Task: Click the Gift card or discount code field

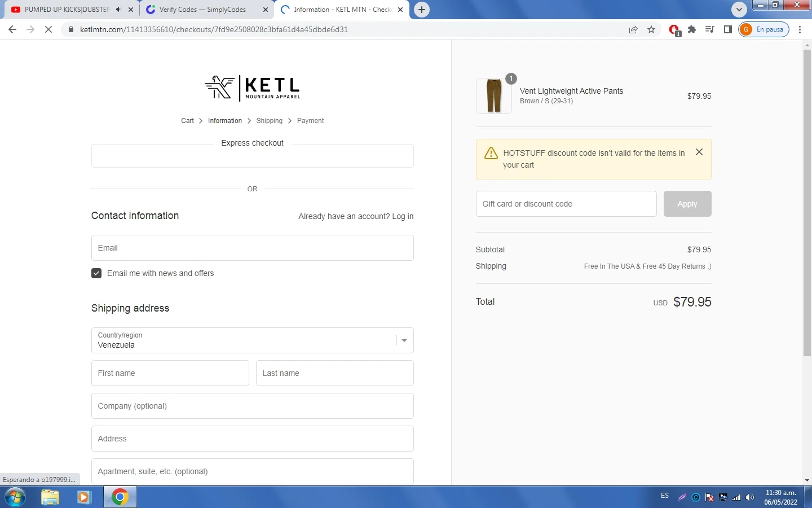Action: (x=566, y=204)
